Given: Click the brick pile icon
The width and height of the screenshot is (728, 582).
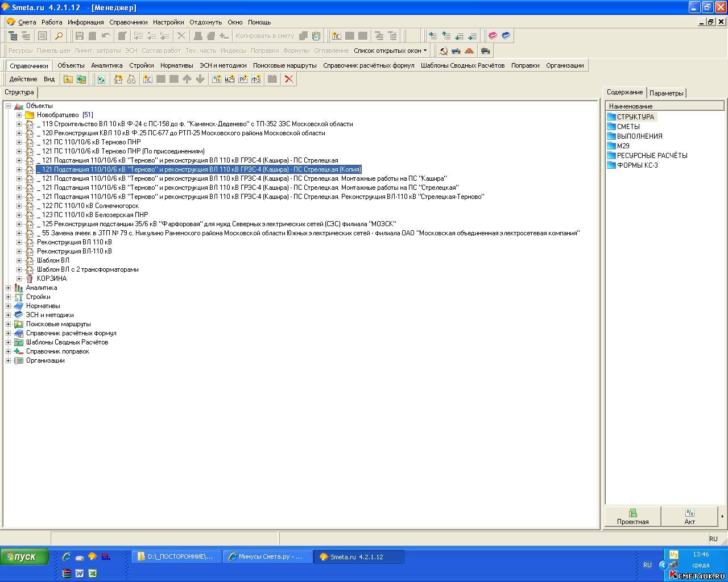Looking at the screenshot, I should click(469, 51).
